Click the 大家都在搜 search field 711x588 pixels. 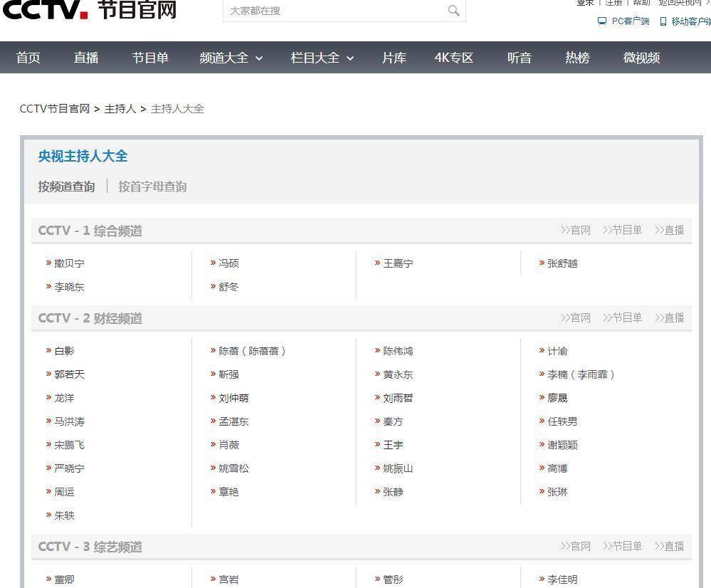pyautogui.click(x=335, y=11)
